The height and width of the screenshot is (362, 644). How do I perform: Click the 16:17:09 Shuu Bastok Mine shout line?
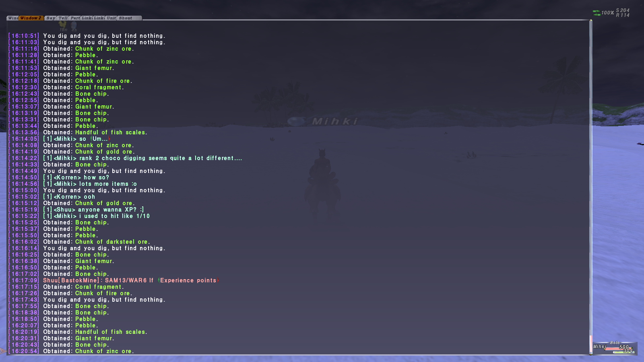pyautogui.click(x=114, y=280)
